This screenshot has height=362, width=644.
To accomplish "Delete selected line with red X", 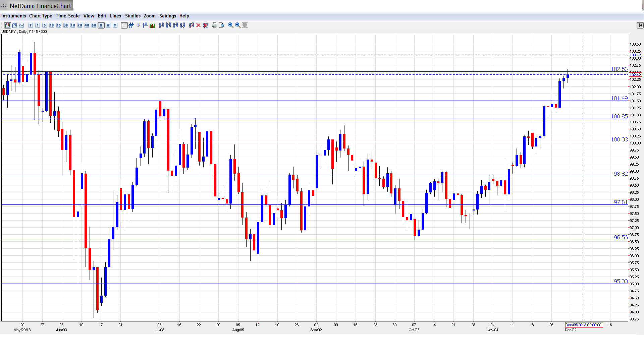I will (x=199, y=25).
